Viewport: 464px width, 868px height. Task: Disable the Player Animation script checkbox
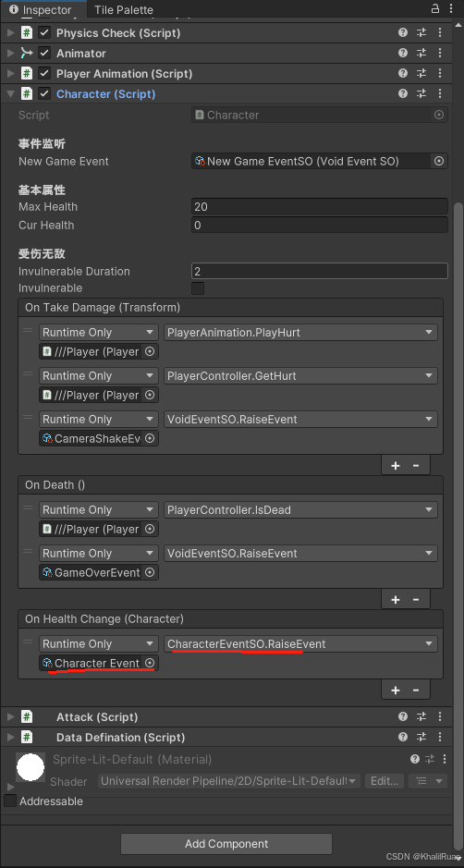44,74
